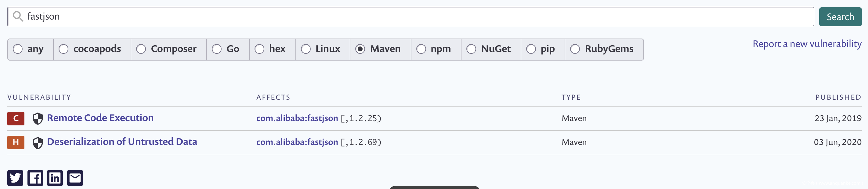Click the Facebook share icon
Viewport: 868px width, 189px height.
35,178
